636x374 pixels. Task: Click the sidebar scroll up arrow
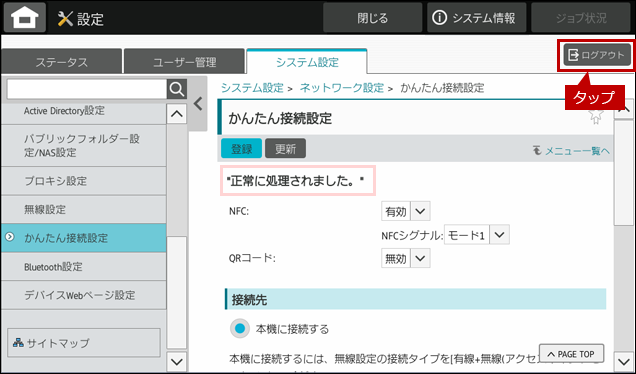pyautogui.click(x=177, y=114)
